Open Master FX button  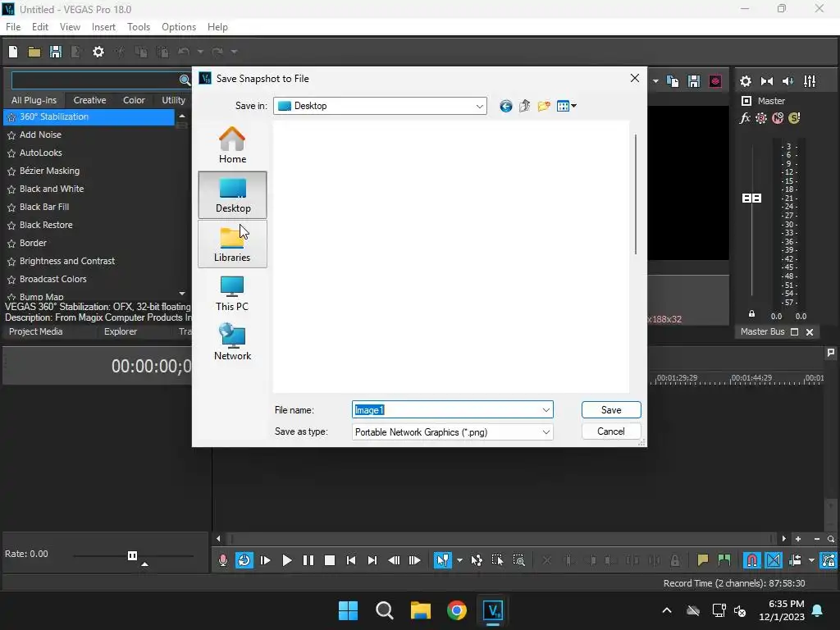(x=745, y=118)
